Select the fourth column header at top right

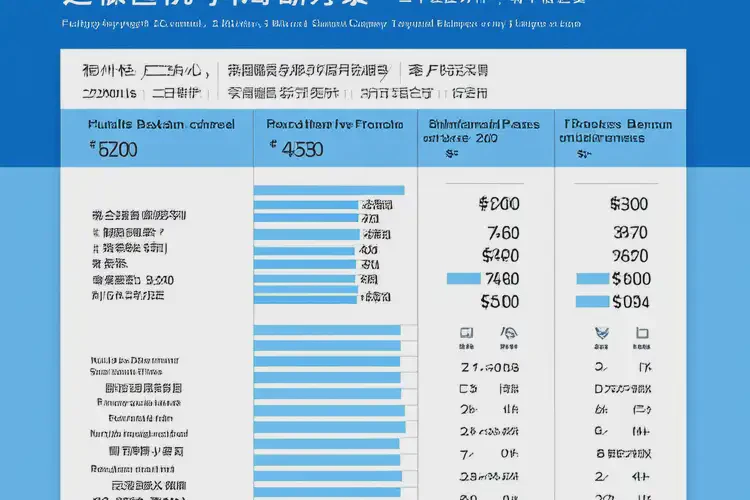(x=618, y=125)
